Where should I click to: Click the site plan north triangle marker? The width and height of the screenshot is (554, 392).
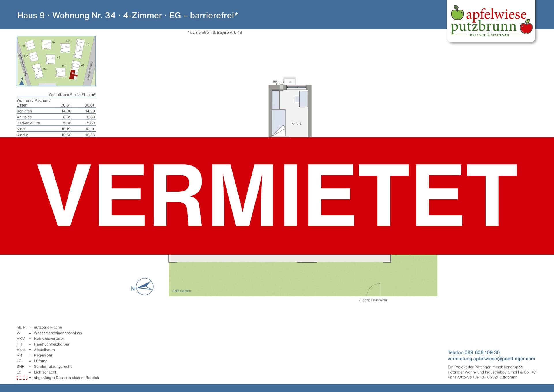click(x=22, y=83)
